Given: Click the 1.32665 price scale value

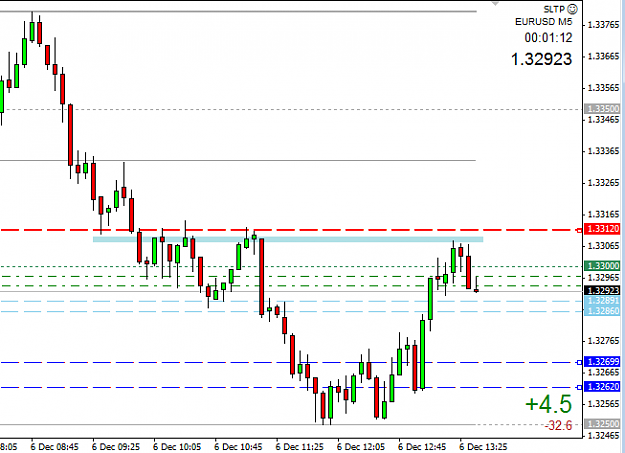Looking at the screenshot, I should [603, 372].
